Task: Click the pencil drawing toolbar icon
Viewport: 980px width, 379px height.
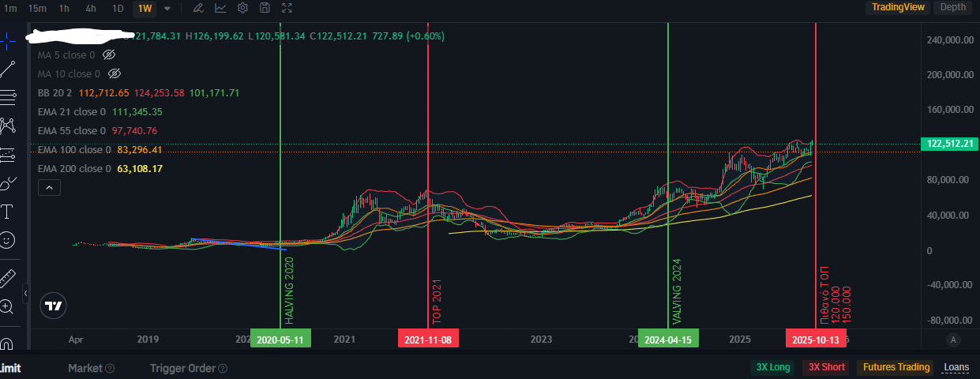Action: coord(197,8)
